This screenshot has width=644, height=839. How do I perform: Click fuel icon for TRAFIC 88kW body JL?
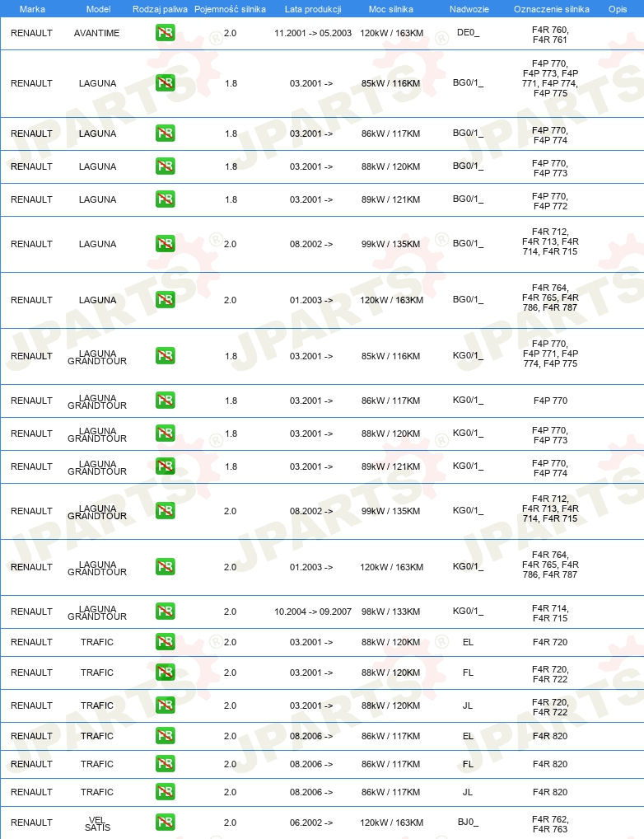tap(166, 705)
